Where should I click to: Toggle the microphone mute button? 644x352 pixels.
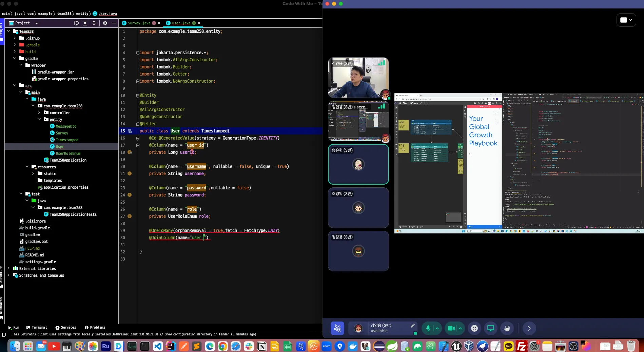[428, 328]
